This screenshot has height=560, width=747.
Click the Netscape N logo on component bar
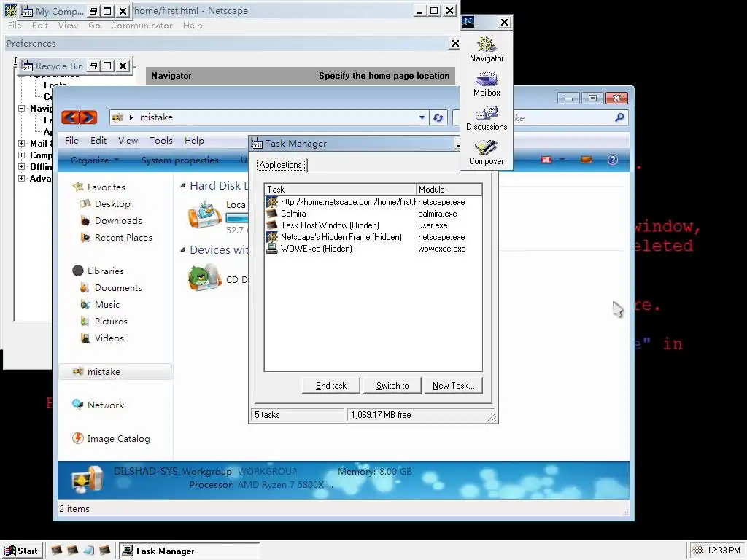coord(469,21)
